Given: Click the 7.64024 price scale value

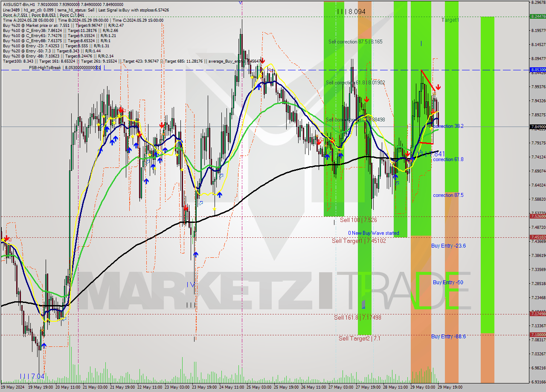Looking at the screenshot, I should pos(538,185).
